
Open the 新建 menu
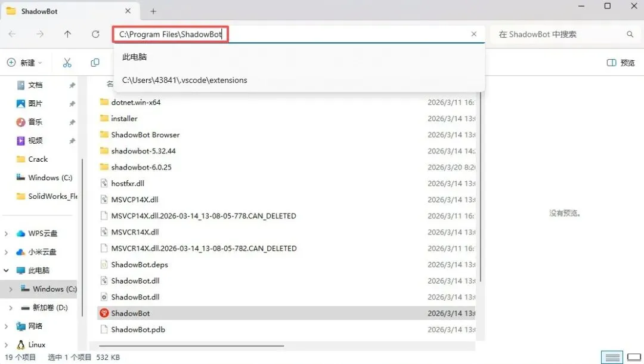coord(24,63)
